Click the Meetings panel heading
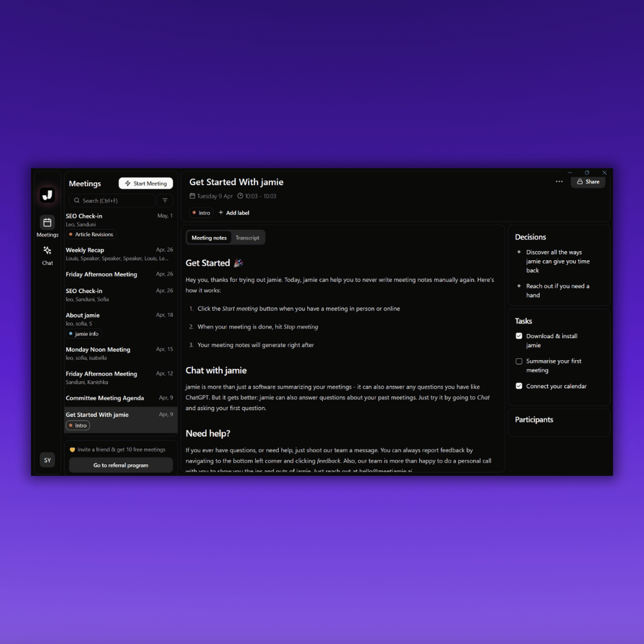 coord(84,184)
